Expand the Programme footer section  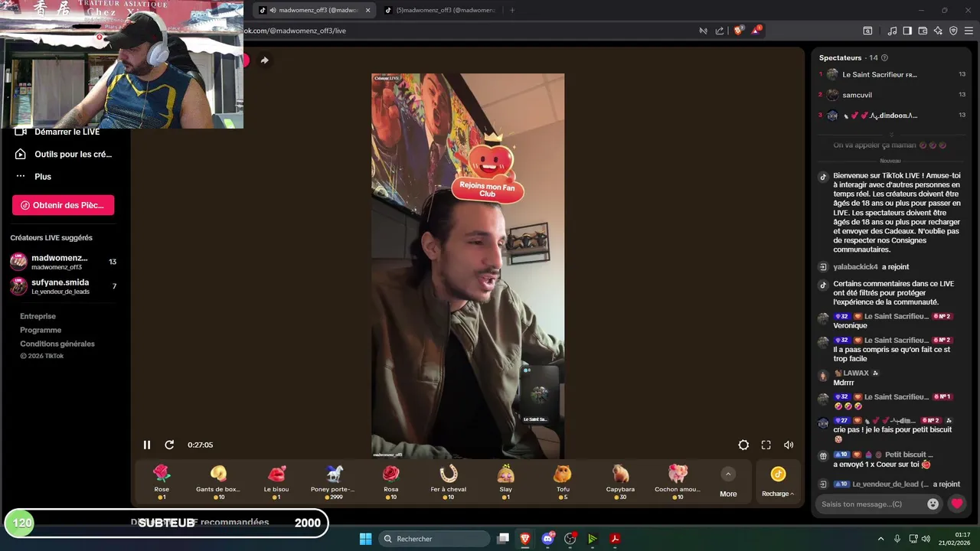tap(41, 330)
